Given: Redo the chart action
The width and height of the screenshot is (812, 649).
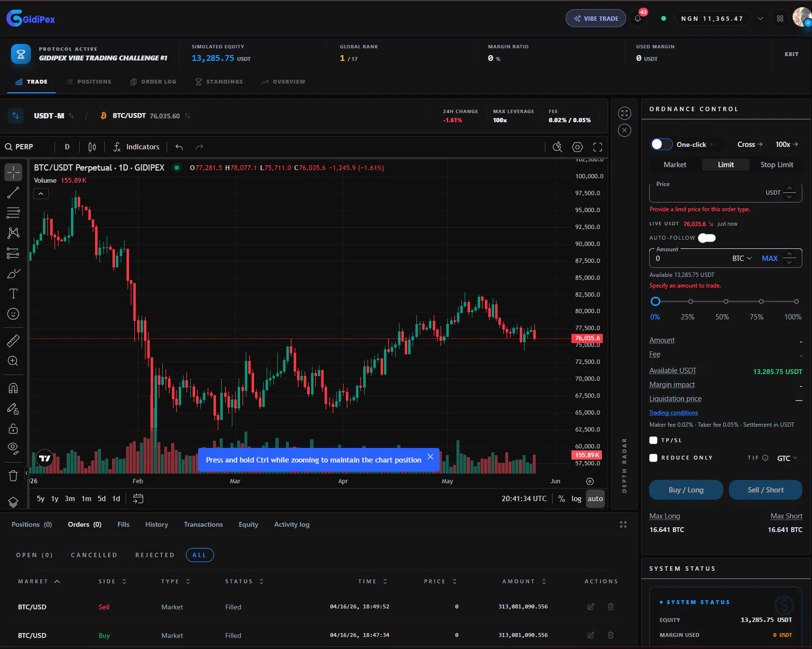Looking at the screenshot, I should (x=199, y=147).
